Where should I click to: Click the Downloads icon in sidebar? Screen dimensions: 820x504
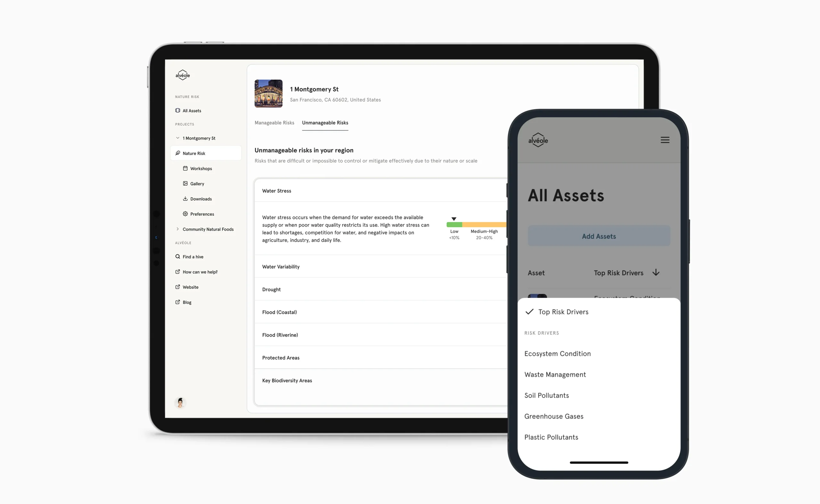pyautogui.click(x=184, y=199)
